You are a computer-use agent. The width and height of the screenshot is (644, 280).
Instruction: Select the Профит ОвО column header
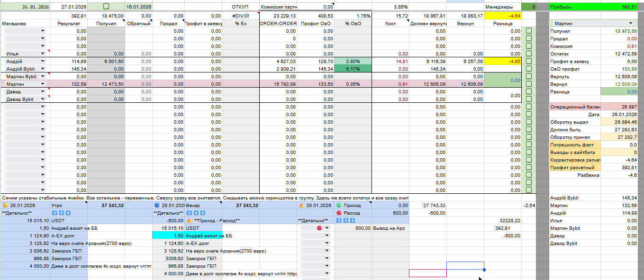(x=316, y=23)
